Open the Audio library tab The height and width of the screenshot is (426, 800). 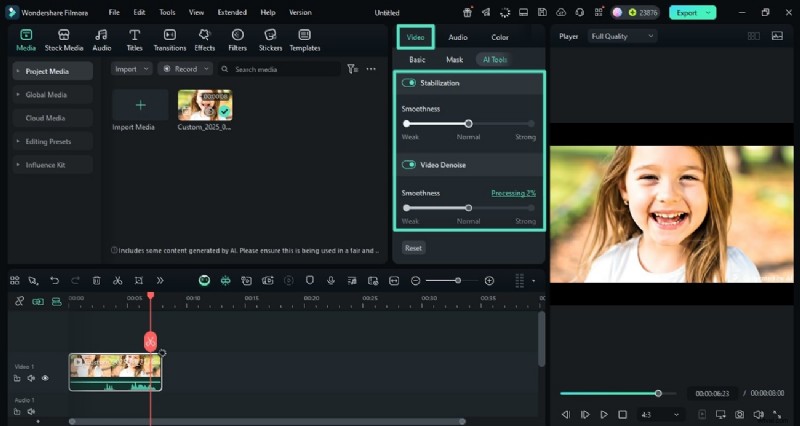(102, 40)
